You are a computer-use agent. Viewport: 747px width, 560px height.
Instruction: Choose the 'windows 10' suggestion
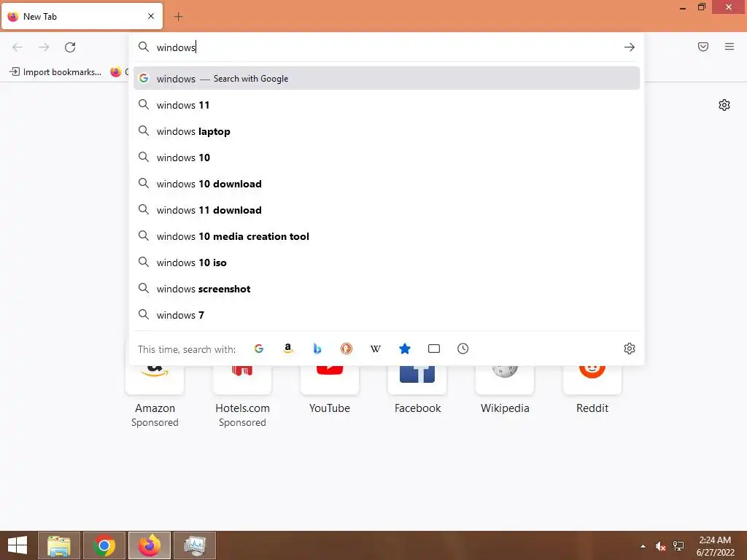tap(387, 157)
